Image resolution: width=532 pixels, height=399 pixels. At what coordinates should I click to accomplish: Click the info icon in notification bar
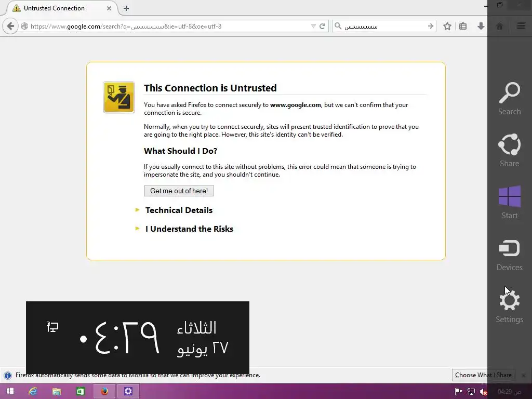pyautogui.click(x=7, y=375)
